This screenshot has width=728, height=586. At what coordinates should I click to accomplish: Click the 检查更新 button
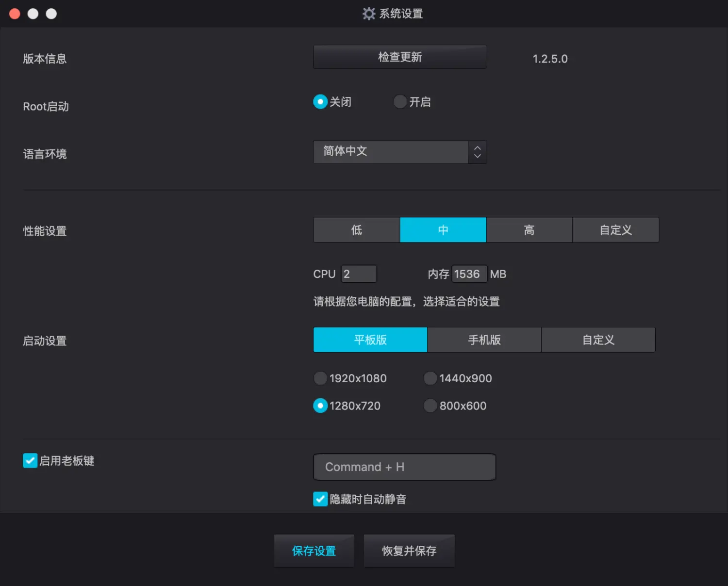tap(400, 57)
